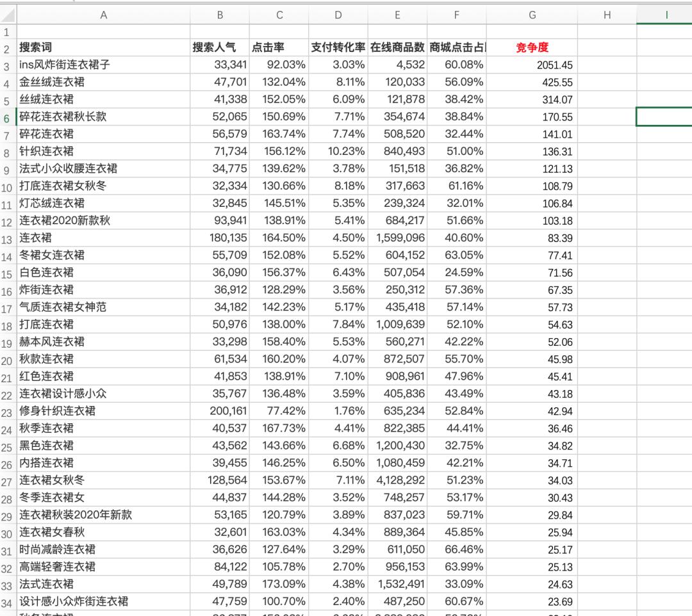
Task: Select column header G
Action: pos(532,14)
